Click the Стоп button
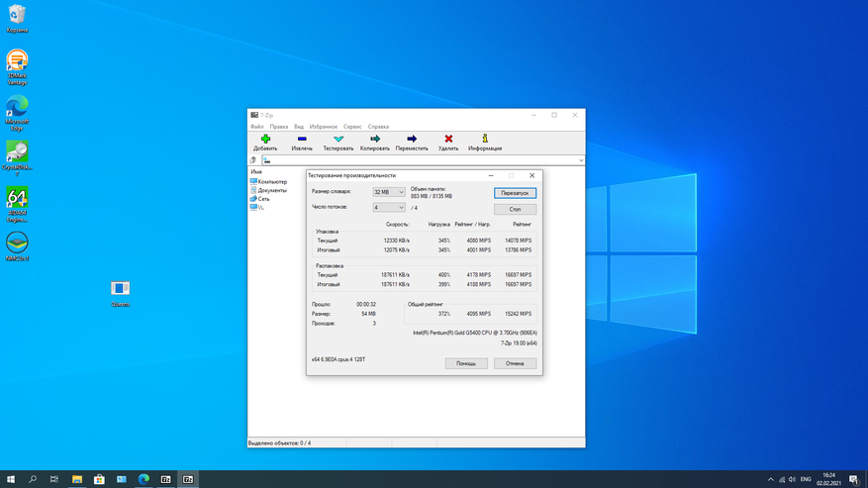This screenshot has height=488, width=868. click(x=515, y=210)
